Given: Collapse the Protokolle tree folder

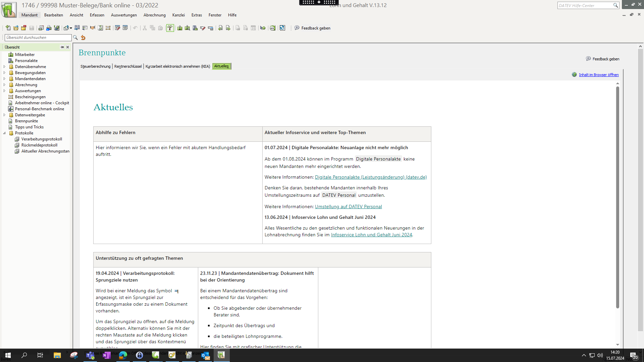Looking at the screenshot, I should coord(4,133).
